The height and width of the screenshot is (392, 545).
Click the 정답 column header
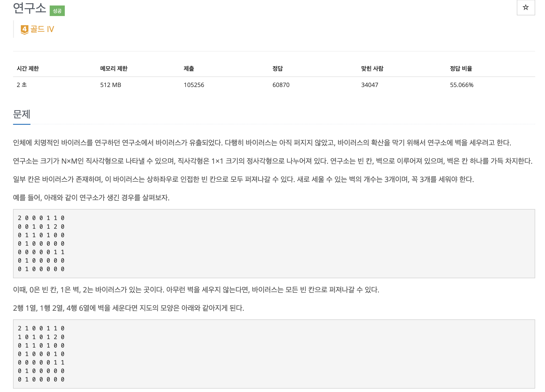point(277,68)
